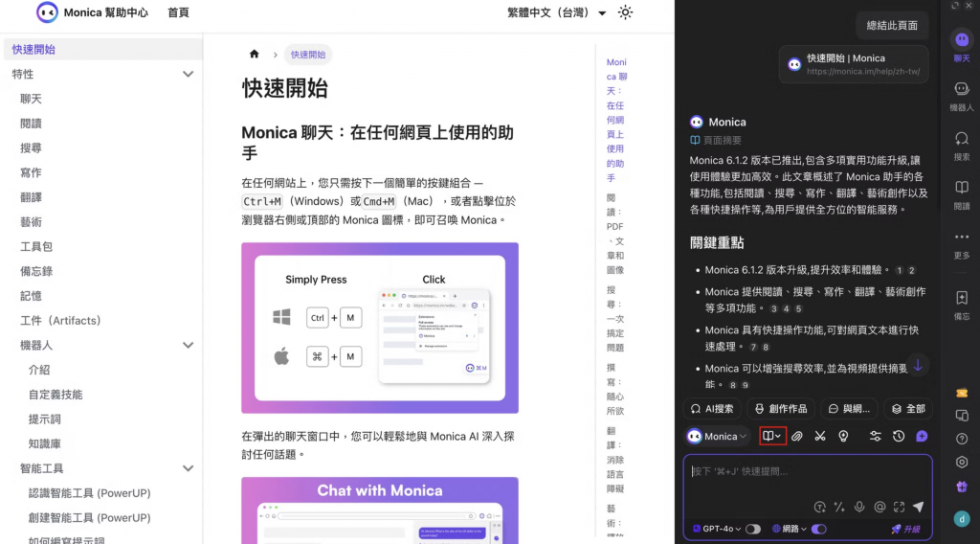Start a new chat with plus bubble

(922, 437)
